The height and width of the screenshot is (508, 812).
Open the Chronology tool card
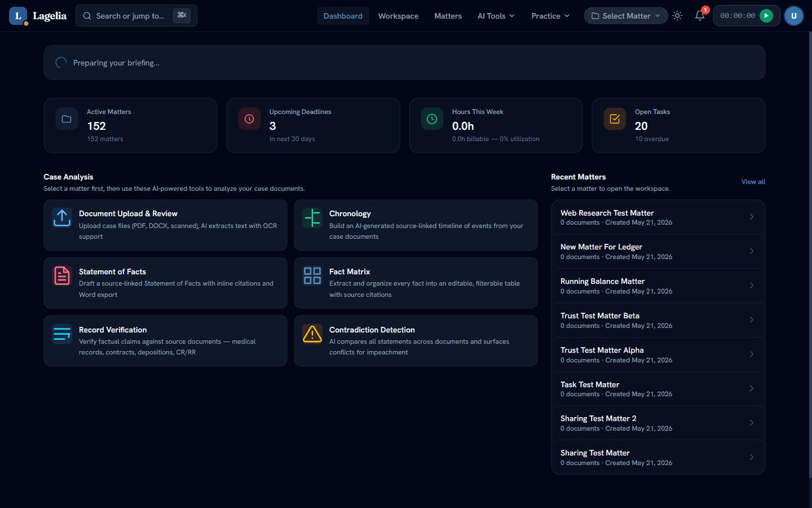click(x=416, y=225)
